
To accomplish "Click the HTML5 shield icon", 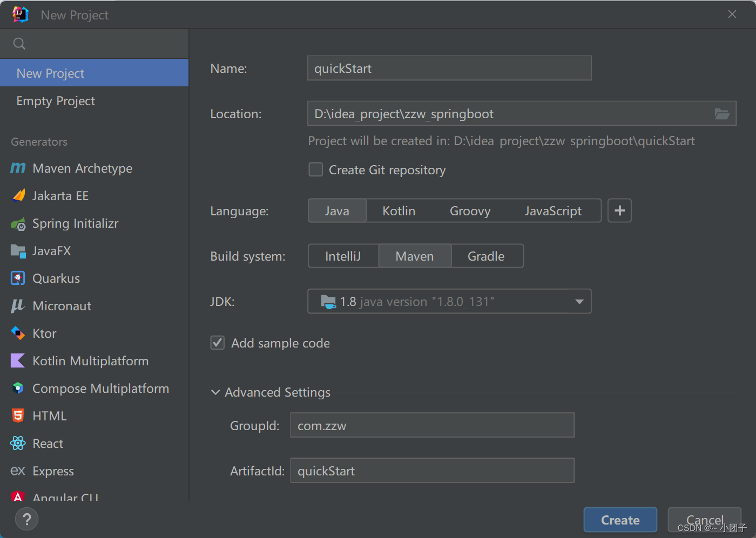I will point(18,416).
